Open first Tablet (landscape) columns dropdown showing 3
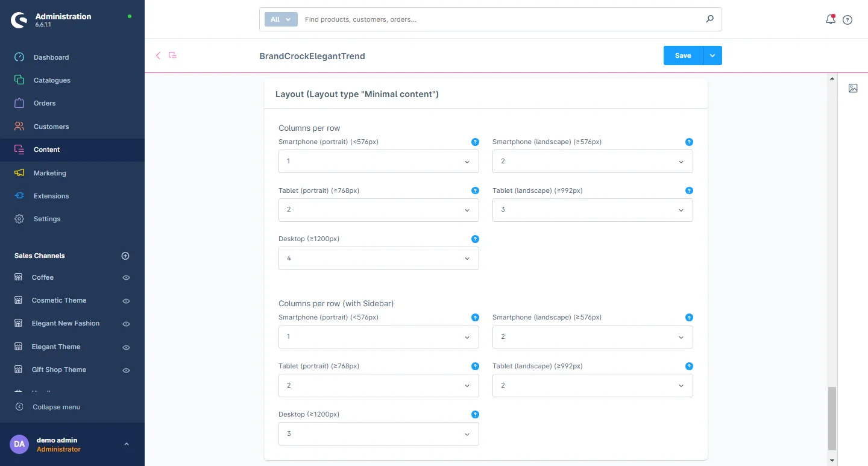Image resolution: width=868 pixels, height=466 pixels. [592, 210]
